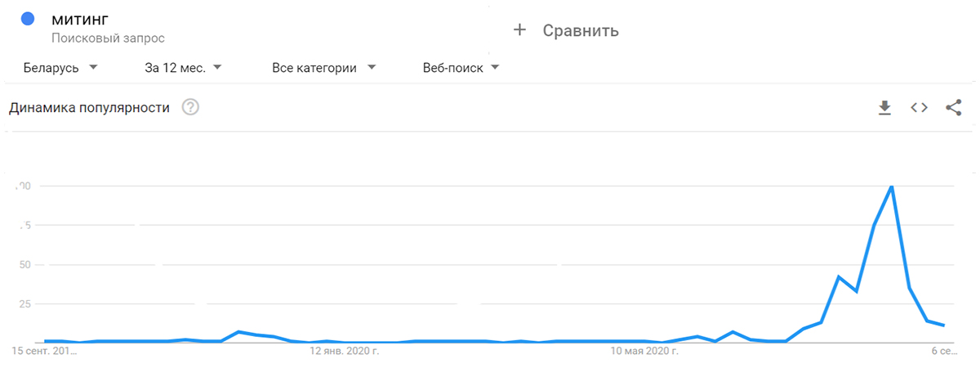This screenshot has height=368, width=980.
Task: Click the 25 value gridline label
Action: 23,304
